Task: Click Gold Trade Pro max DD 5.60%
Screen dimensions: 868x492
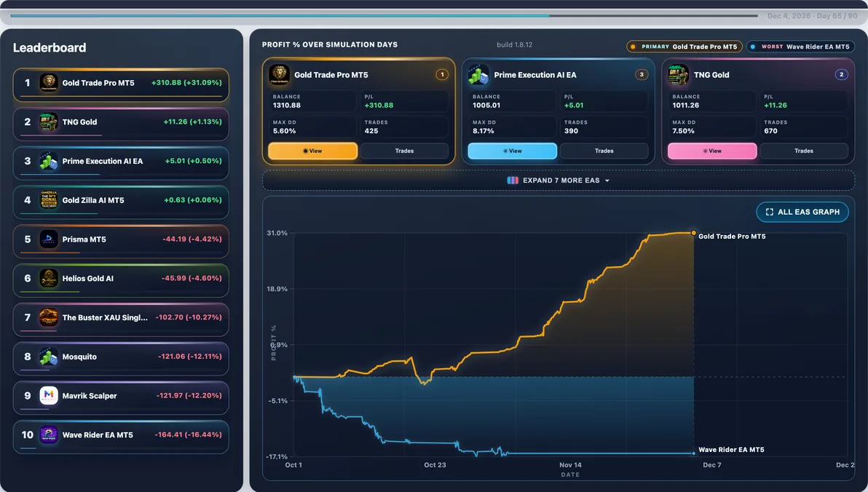Action: point(285,131)
